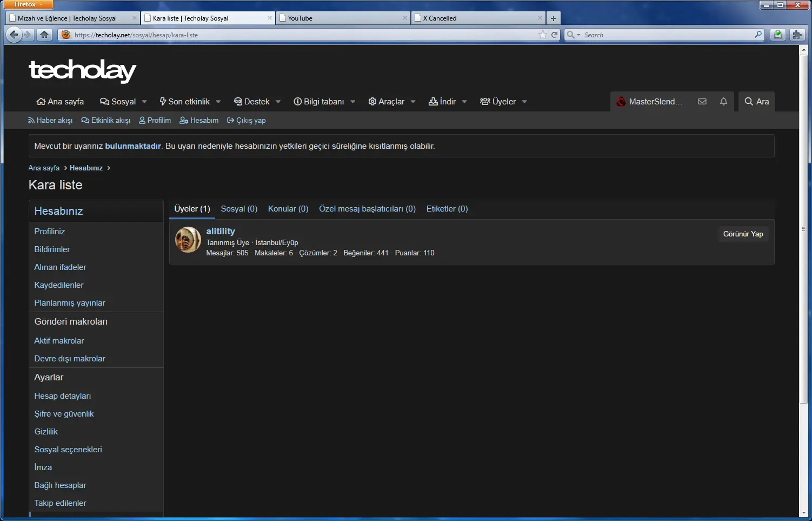Open the MasterSlend... account menu
This screenshot has height=521, width=812.
pos(649,101)
